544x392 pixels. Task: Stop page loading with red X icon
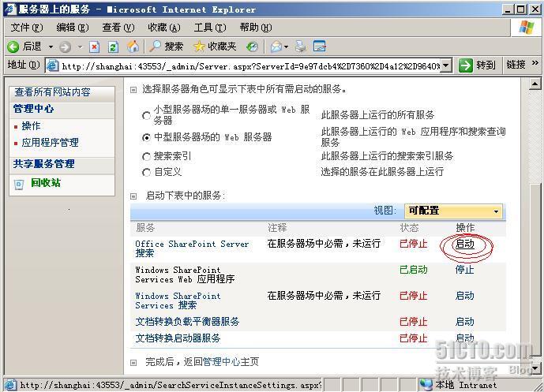tap(94, 47)
